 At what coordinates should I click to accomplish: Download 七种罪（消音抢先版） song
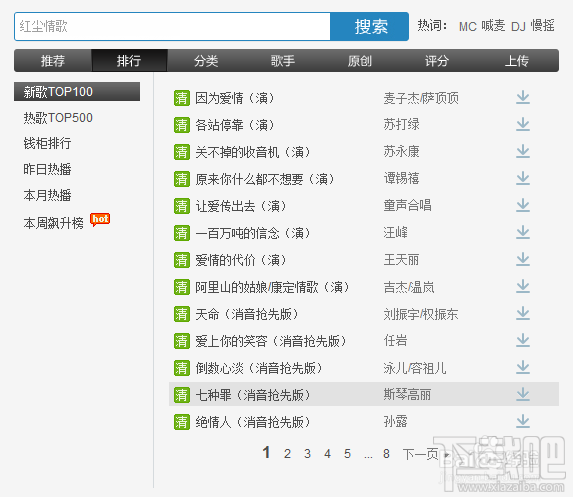click(523, 395)
